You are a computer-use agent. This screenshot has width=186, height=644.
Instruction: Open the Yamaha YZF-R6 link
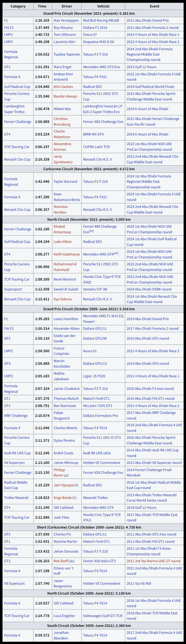tap(95, 289)
